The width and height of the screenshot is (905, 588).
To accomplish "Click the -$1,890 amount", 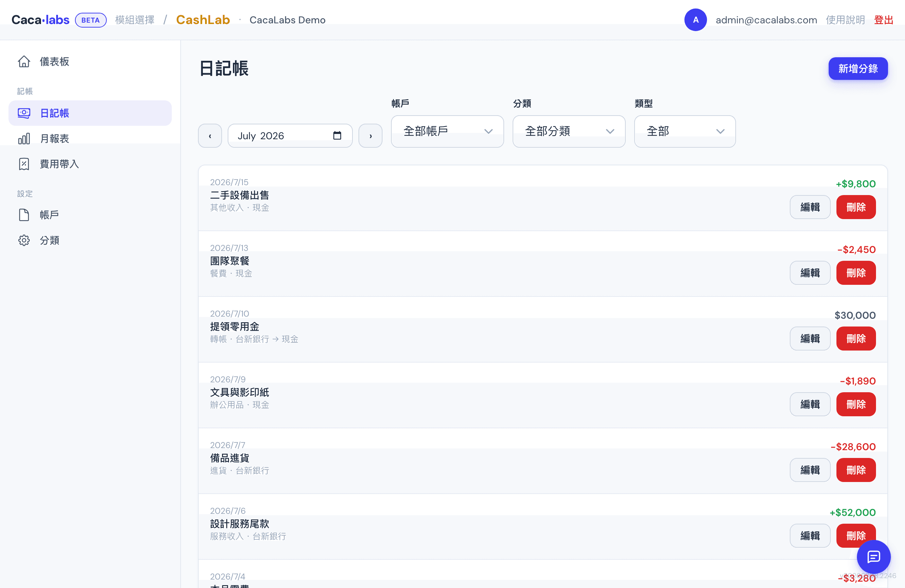I will [x=858, y=381].
